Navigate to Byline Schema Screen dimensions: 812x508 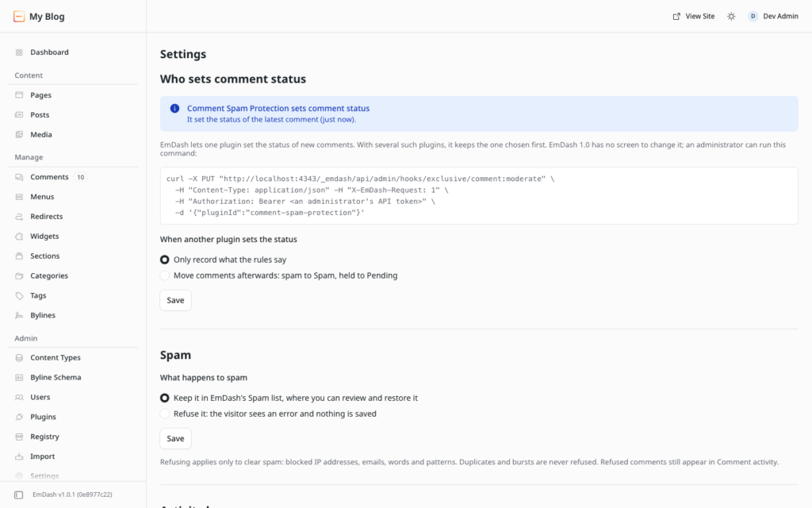click(73, 377)
